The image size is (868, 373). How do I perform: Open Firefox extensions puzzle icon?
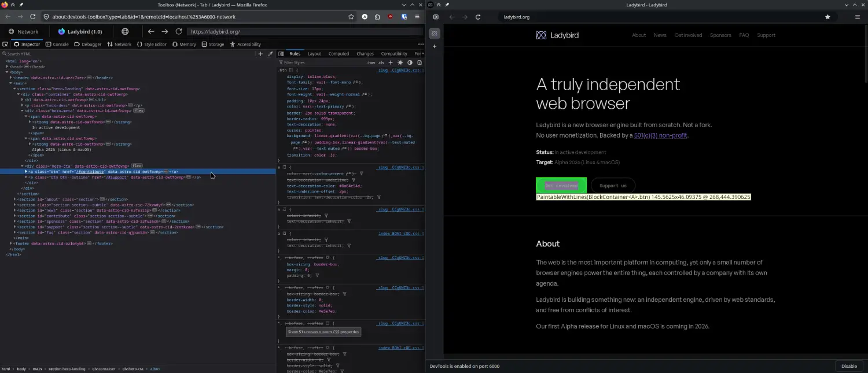[377, 17]
